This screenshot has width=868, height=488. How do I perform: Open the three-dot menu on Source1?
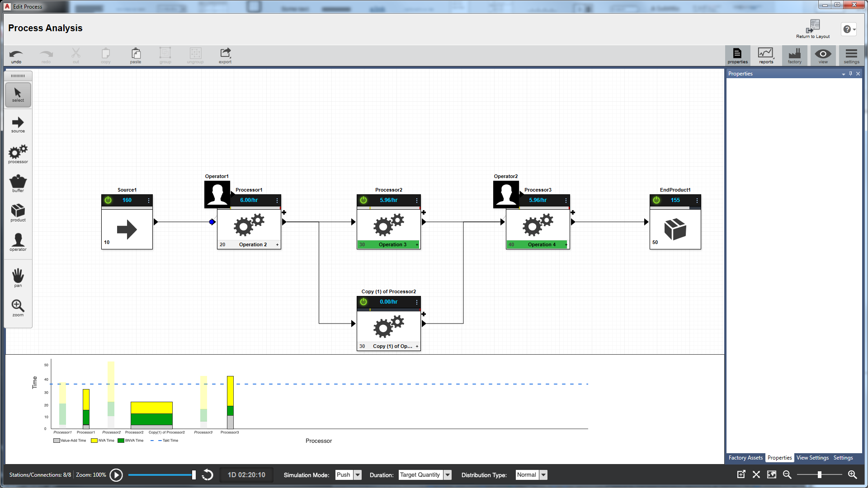click(149, 201)
